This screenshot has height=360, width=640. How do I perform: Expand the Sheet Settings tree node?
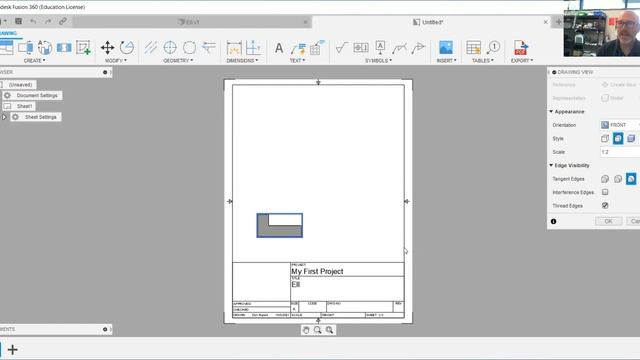tap(4, 117)
